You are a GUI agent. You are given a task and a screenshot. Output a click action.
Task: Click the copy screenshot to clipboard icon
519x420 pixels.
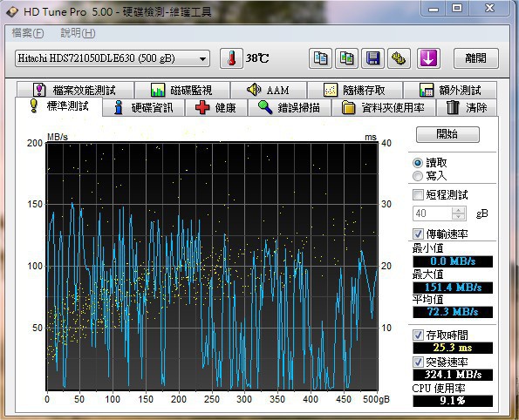346,58
